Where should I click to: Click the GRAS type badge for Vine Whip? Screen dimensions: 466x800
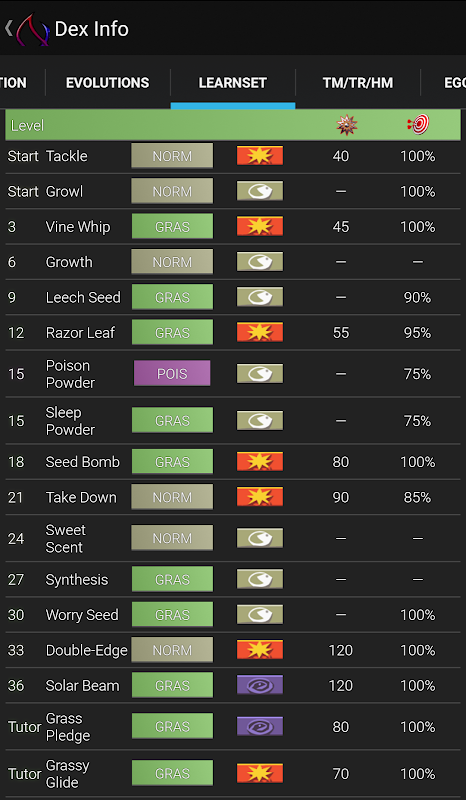[172, 226]
